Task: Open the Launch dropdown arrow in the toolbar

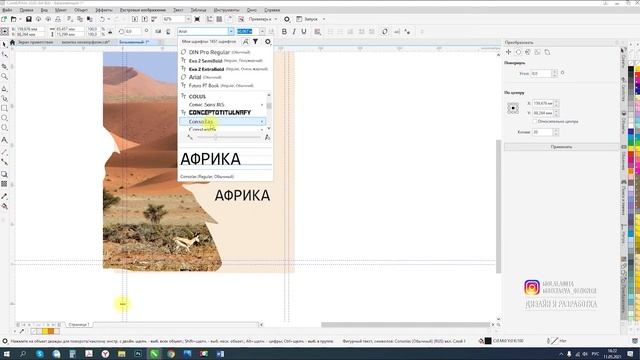Action: [x=324, y=19]
